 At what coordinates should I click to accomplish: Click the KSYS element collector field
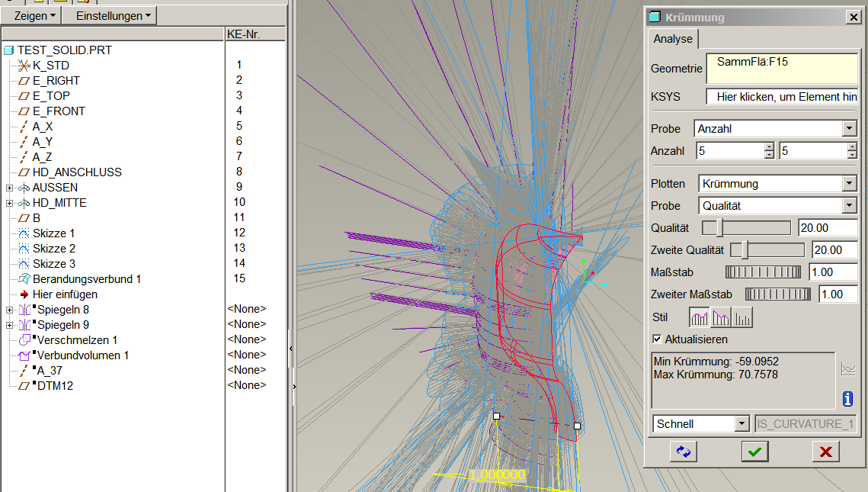[x=782, y=96]
